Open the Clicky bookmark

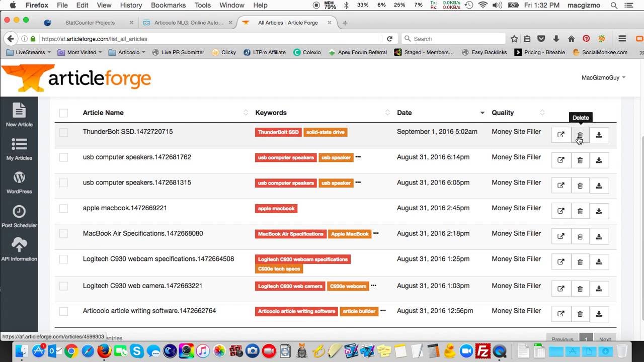[x=224, y=52]
